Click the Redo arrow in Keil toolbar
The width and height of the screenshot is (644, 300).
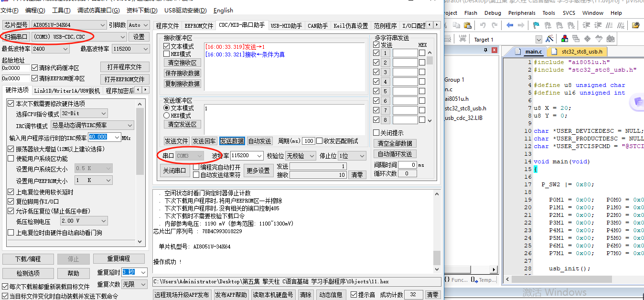(x=494, y=25)
